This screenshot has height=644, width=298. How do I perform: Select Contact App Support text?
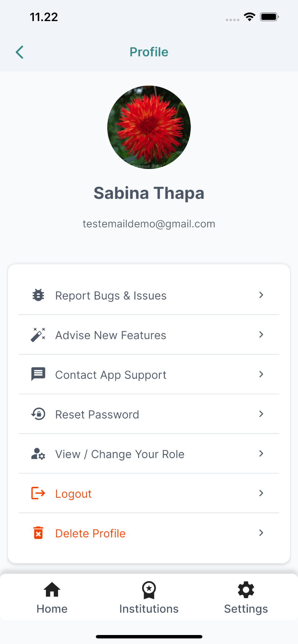coord(111,375)
